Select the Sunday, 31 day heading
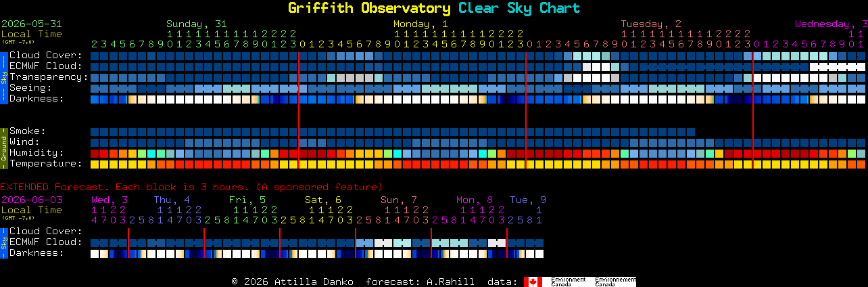This screenshot has width=868, height=287. 197,24
